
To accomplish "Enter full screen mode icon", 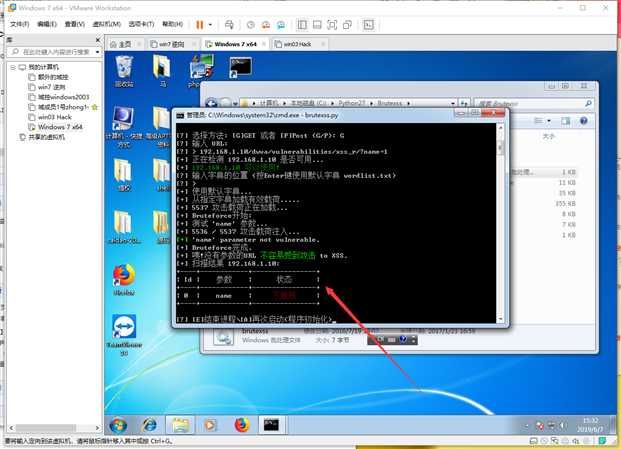I will [332, 25].
